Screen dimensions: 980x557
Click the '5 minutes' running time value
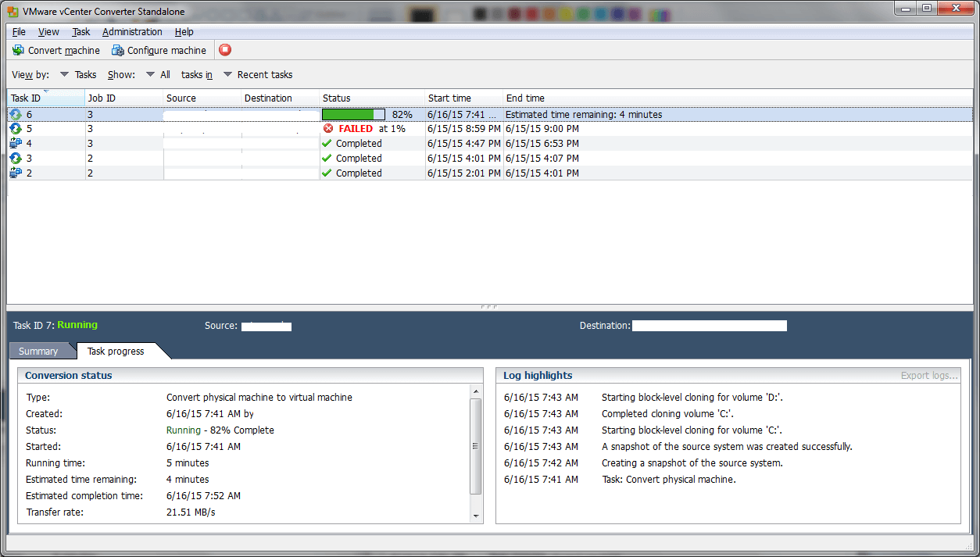(x=188, y=463)
